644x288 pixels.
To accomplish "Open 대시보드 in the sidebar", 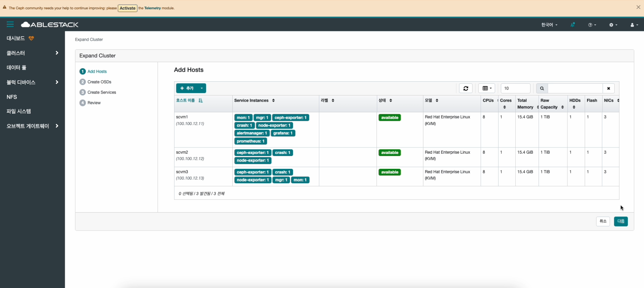I will [16, 38].
